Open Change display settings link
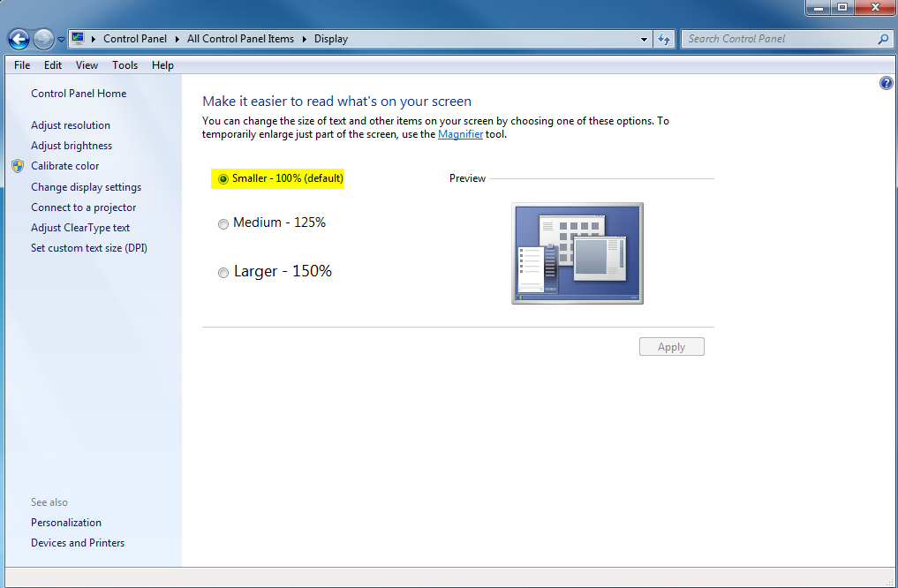Screen dimensions: 898x588 [x=86, y=187]
